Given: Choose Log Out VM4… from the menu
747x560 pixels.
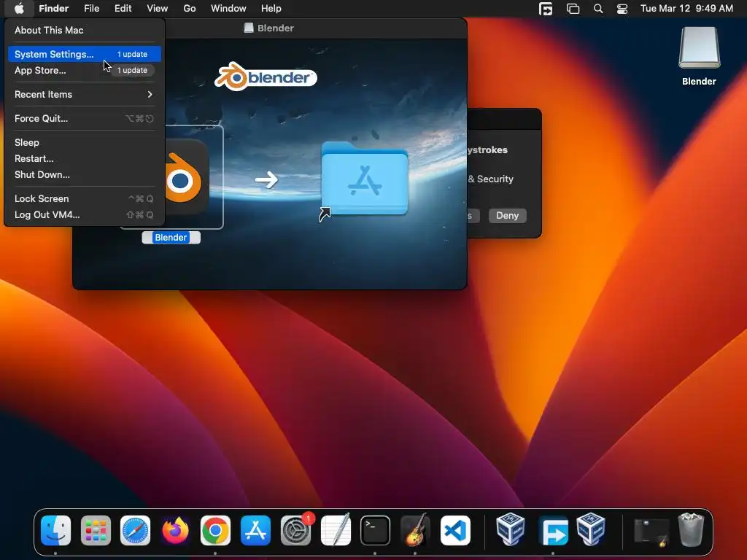Looking at the screenshot, I should pos(85,215).
